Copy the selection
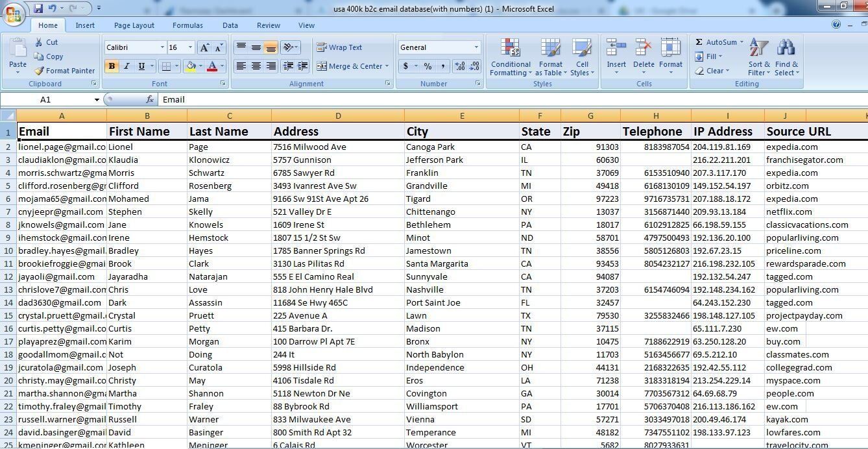The width and height of the screenshot is (868, 449). point(49,56)
